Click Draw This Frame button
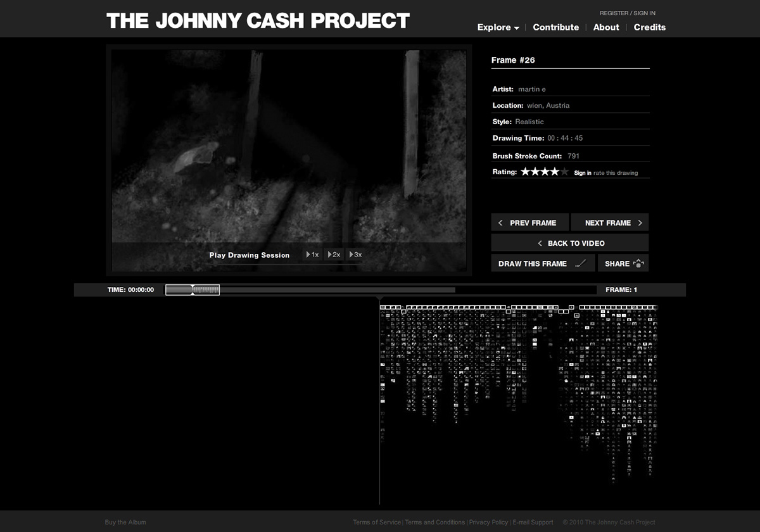Image resolution: width=760 pixels, height=532 pixels. point(543,263)
